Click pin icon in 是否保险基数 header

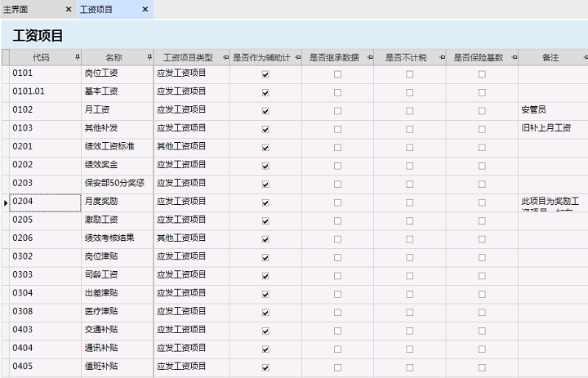[x=514, y=57]
